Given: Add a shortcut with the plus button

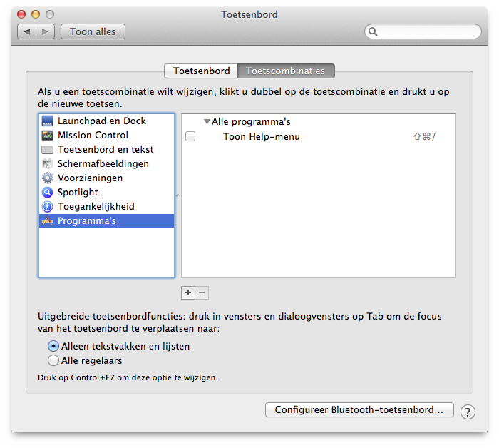Looking at the screenshot, I should coord(188,292).
